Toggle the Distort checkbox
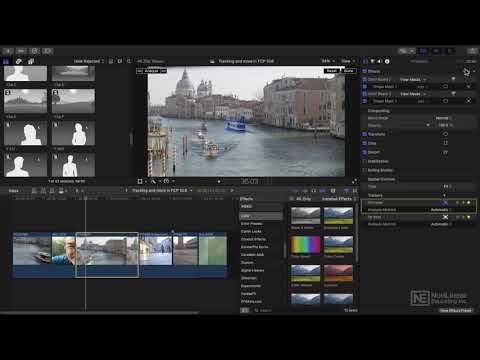This screenshot has height=360, width=480. coord(365,152)
